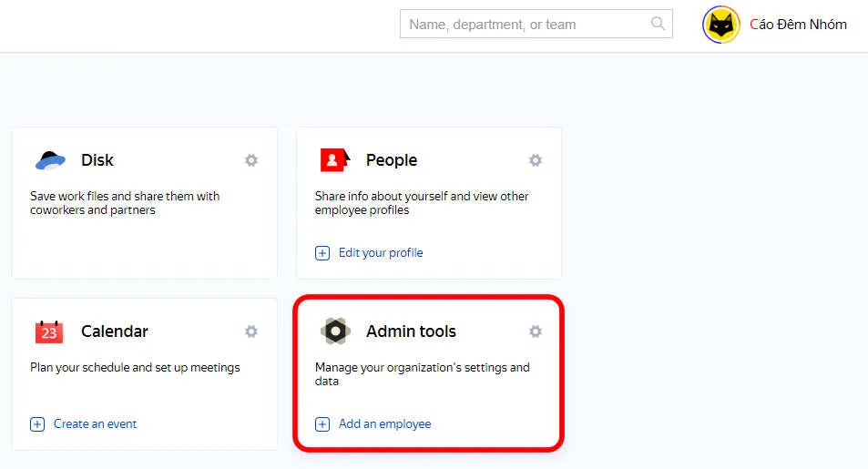Click the plus icon beside Add an employee
Screen dimensions: 868x469
tap(322, 424)
